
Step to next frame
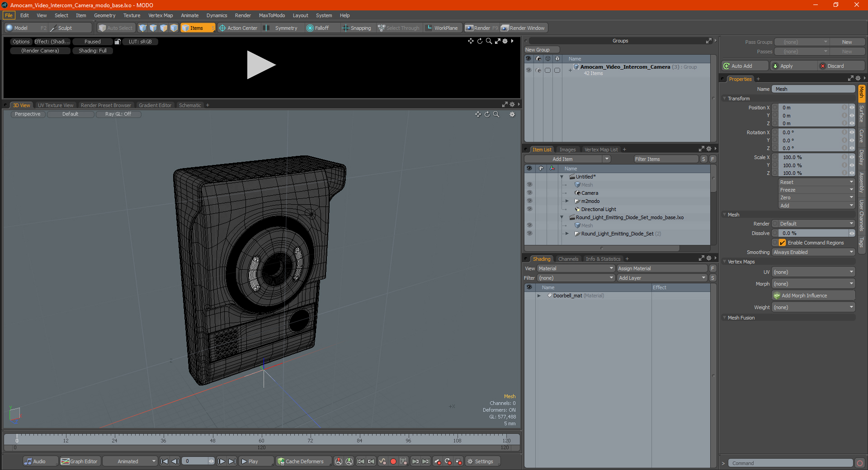pyautogui.click(x=221, y=461)
